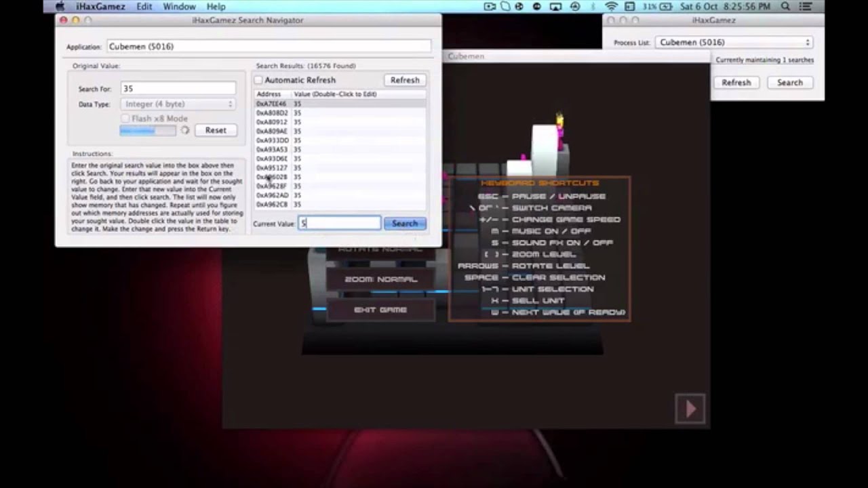Select result row 0xA933DD
This screenshot has width=868, height=488.
(x=340, y=140)
